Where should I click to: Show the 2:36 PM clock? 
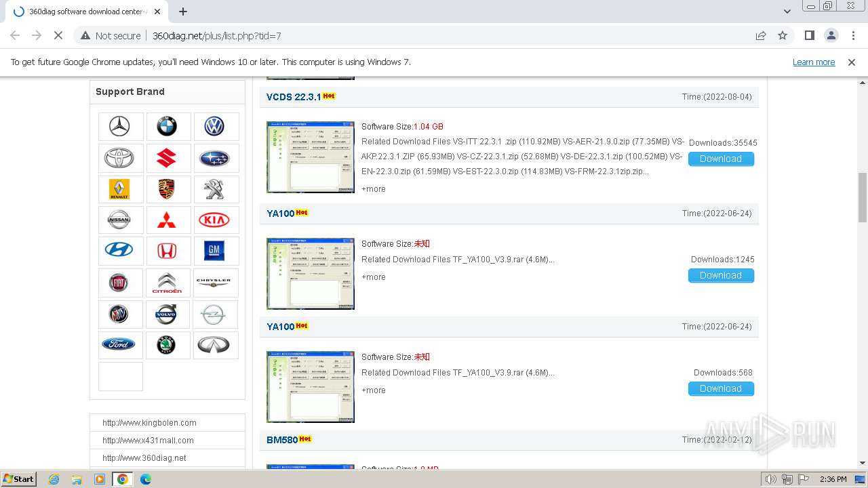[833, 479]
